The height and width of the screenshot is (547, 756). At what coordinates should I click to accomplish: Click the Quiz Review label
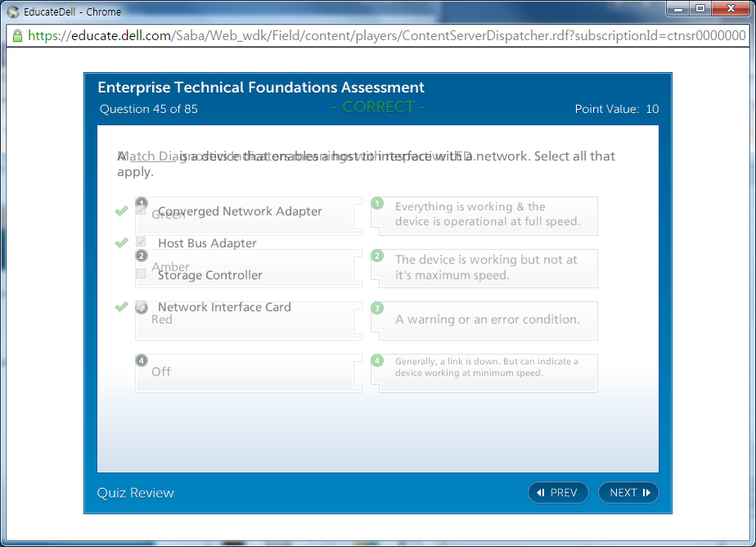(135, 492)
